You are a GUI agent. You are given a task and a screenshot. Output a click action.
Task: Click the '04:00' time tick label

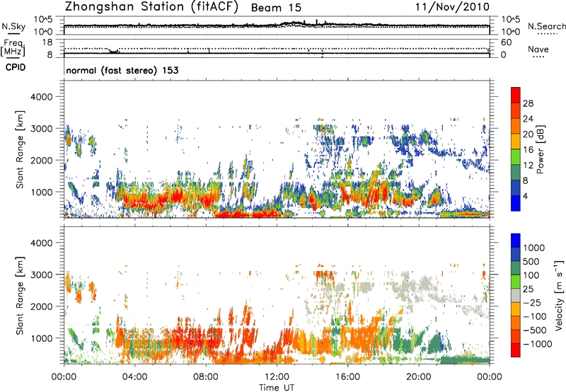134,377
